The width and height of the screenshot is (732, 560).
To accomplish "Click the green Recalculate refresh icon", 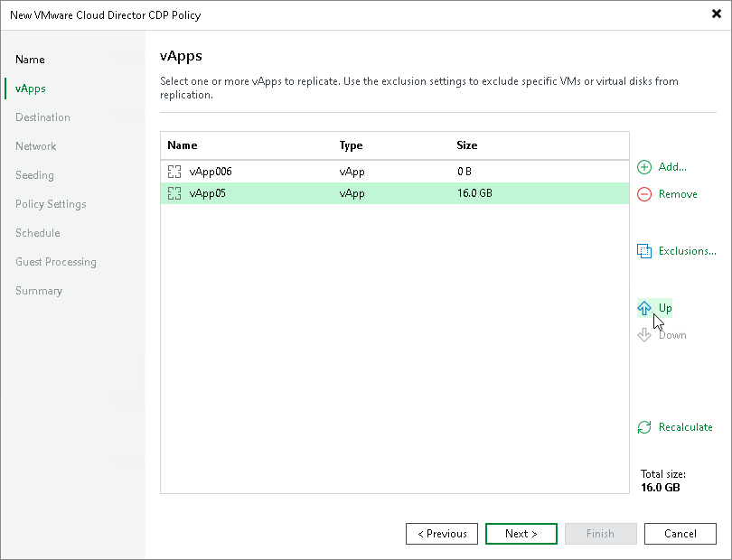I will pyautogui.click(x=644, y=427).
